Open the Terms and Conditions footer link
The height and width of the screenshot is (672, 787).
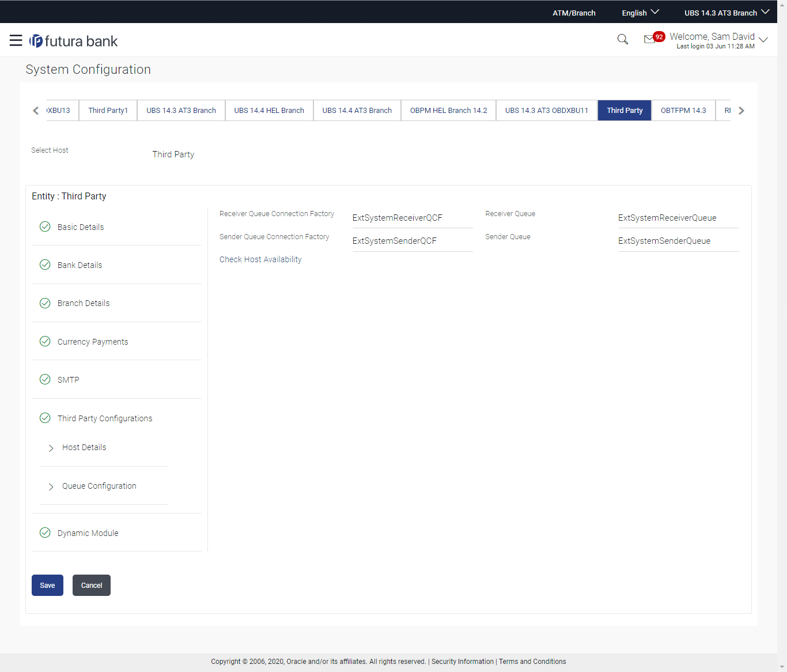[532, 662]
